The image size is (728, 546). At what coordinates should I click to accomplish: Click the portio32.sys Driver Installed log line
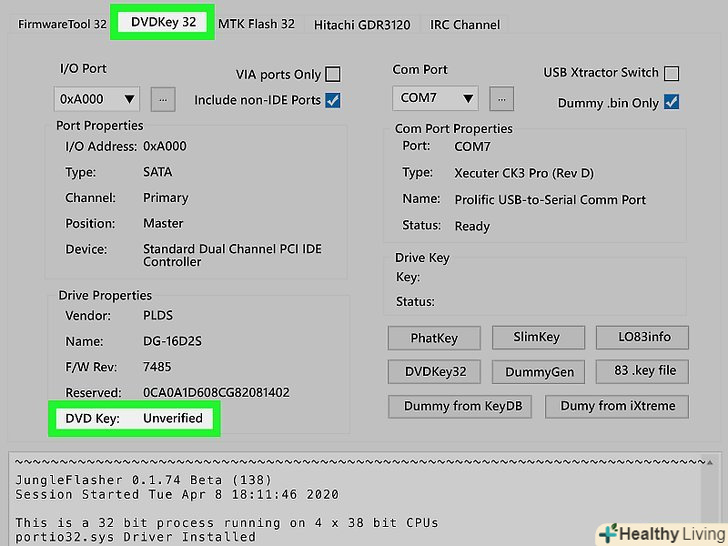tap(135, 537)
